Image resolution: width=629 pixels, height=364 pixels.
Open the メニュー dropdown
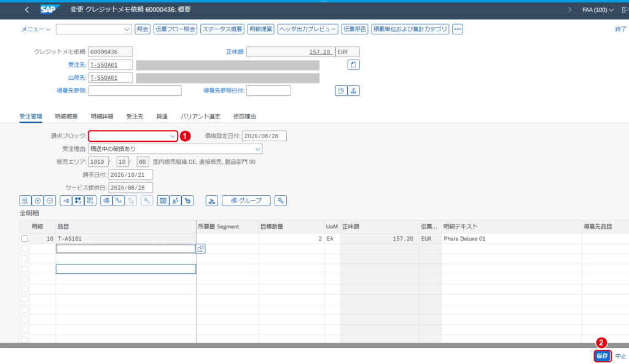point(36,29)
